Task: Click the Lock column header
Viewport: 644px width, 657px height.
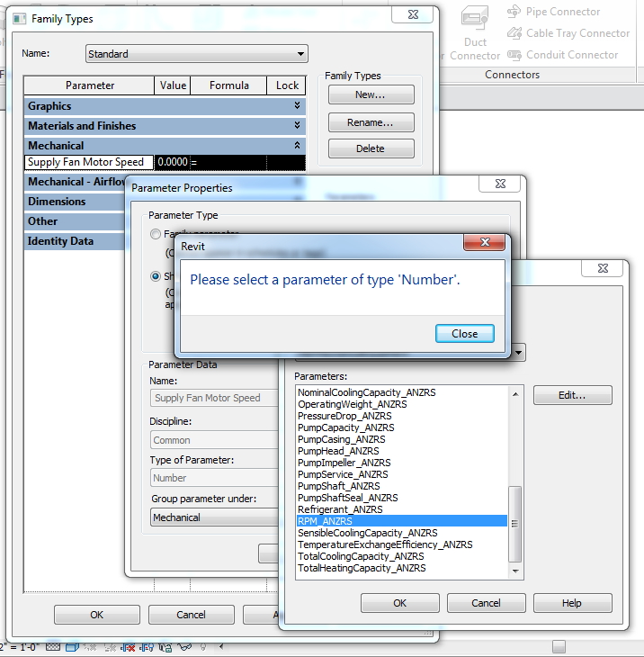Action: pyautogui.click(x=287, y=85)
